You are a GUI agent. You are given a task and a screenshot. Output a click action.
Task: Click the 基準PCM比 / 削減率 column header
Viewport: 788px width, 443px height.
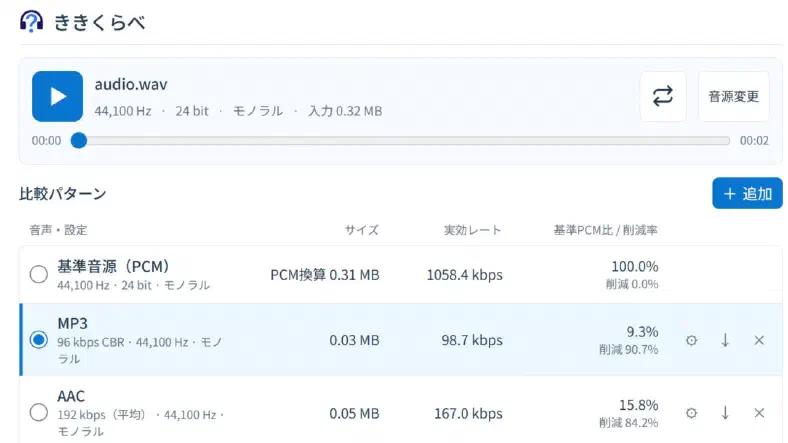(x=606, y=230)
